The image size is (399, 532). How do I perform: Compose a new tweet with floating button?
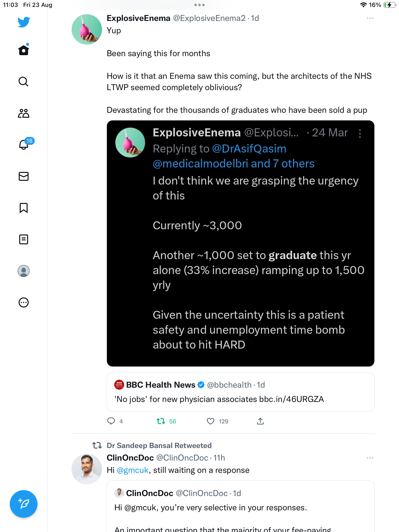[x=24, y=504]
